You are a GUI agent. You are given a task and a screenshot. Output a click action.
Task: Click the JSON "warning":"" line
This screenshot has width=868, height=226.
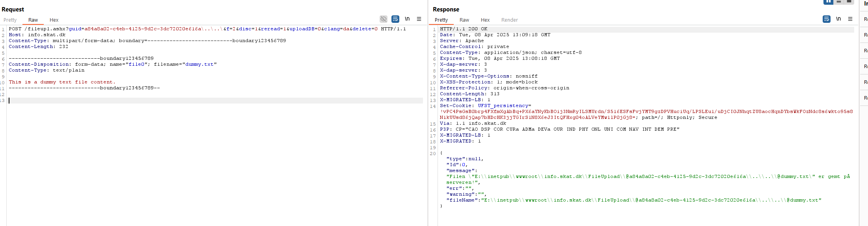pos(467,194)
